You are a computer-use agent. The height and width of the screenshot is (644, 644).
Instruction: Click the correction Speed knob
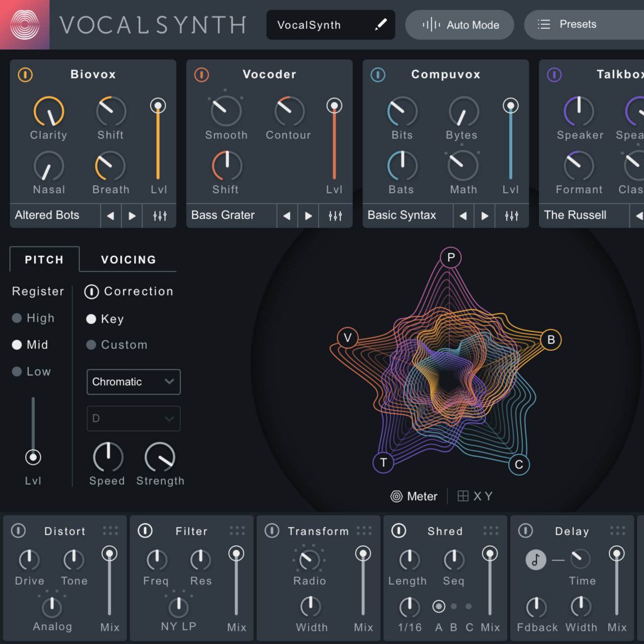(108, 457)
